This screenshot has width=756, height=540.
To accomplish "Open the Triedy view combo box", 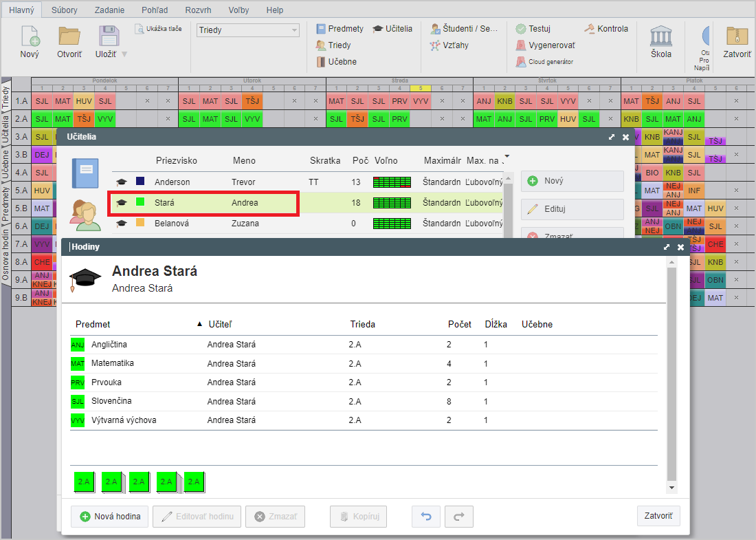I will tap(248, 30).
